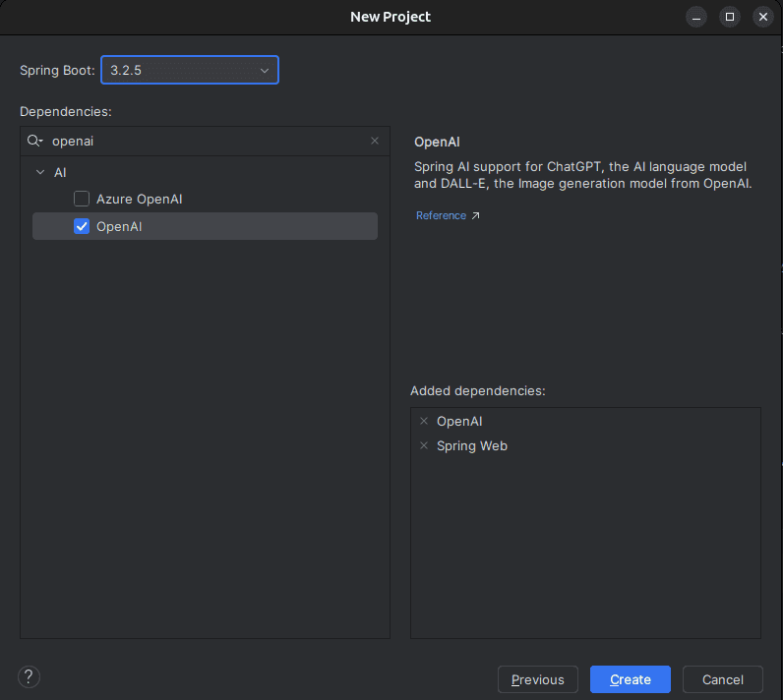Select OpenAI entry in Added dependencies list

point(459,421)
